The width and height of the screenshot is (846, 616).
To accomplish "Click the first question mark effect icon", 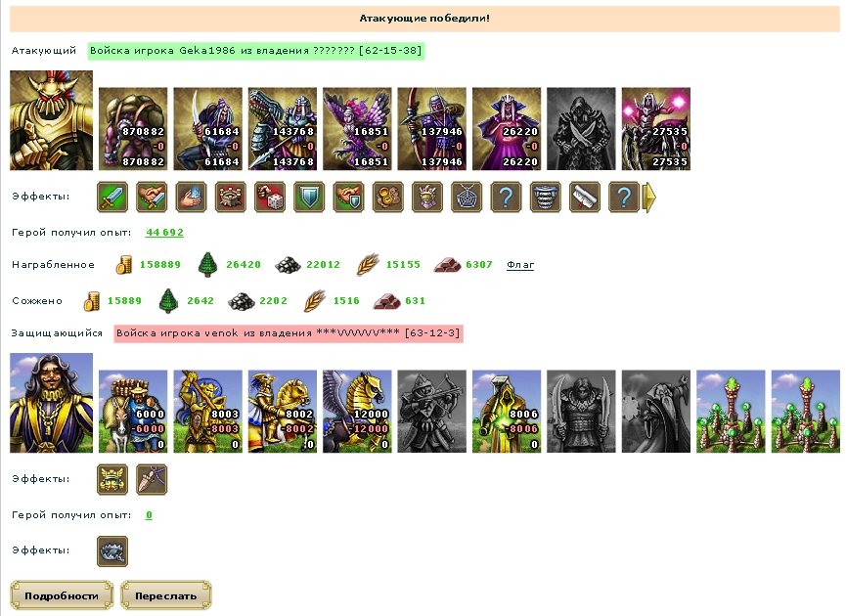I will click(x=506, y=197).
